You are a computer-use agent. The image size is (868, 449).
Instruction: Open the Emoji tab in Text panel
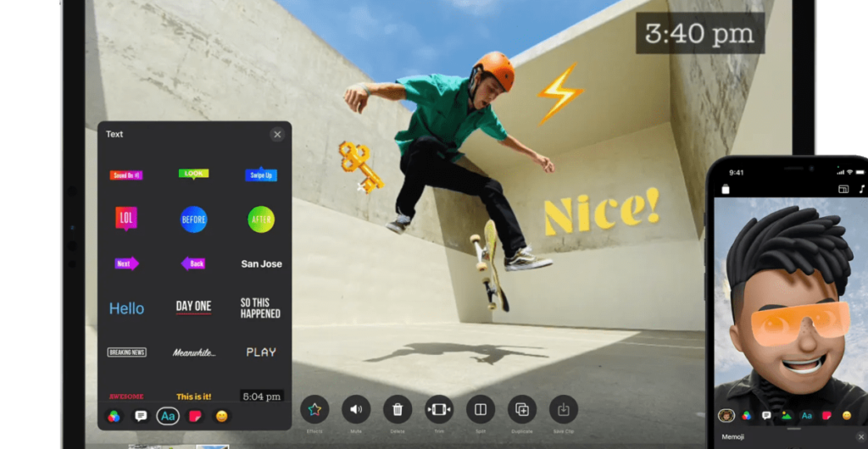(x=222, y=416)
